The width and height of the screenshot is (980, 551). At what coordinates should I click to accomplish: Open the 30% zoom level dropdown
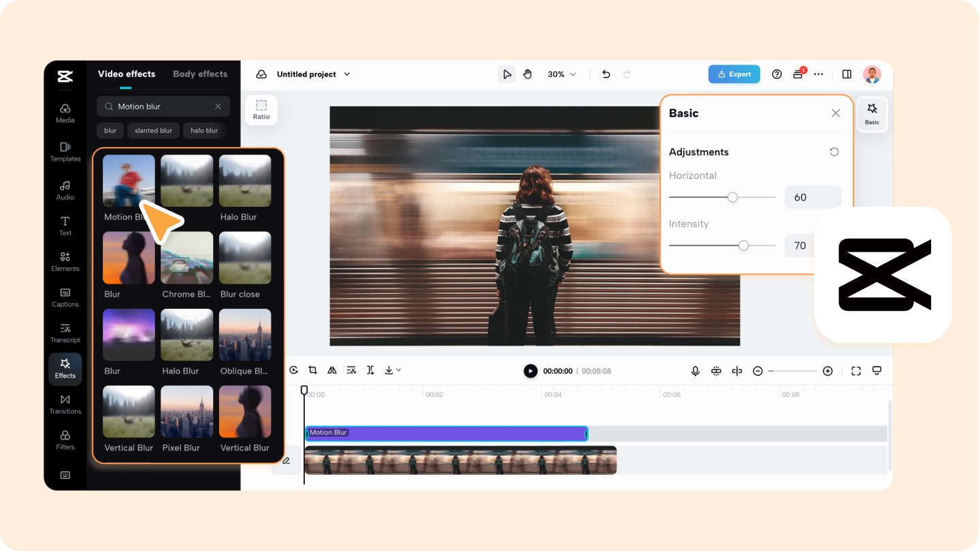pyautogui.click(x=561, y=74)
